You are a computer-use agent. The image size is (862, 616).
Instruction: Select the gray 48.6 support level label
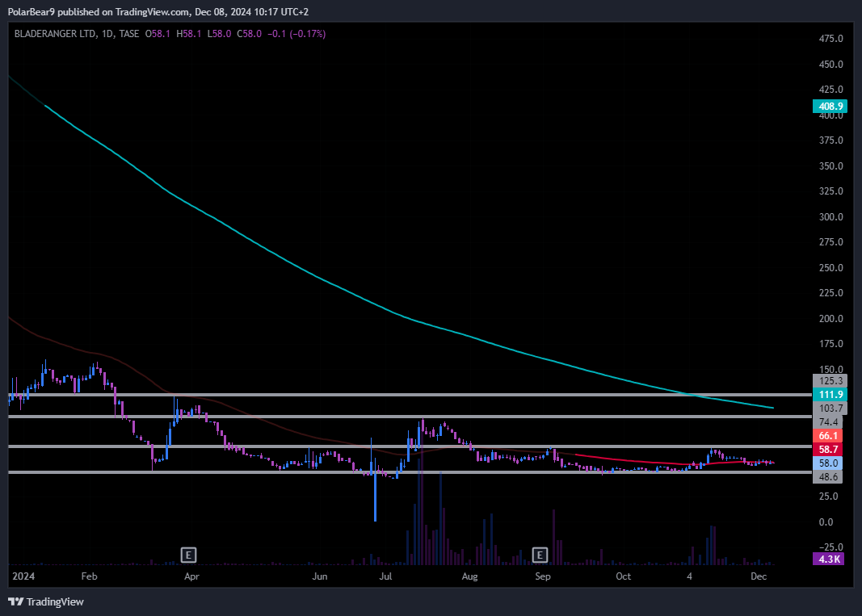(x=828, y=477)
